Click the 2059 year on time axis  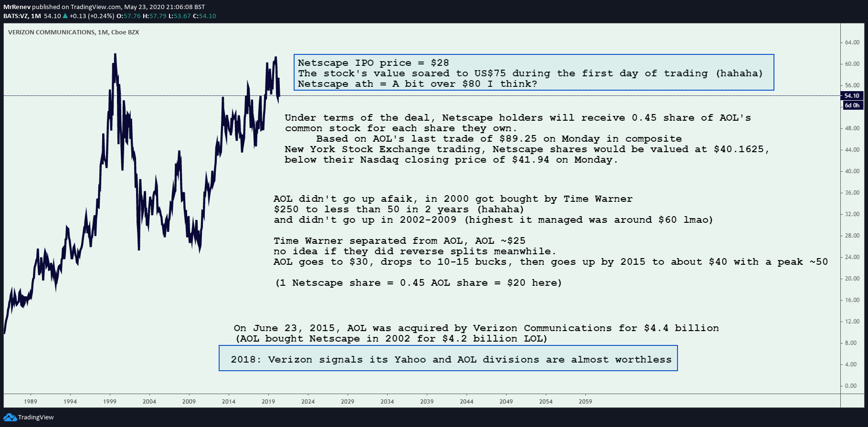click(x=585, y=402)
